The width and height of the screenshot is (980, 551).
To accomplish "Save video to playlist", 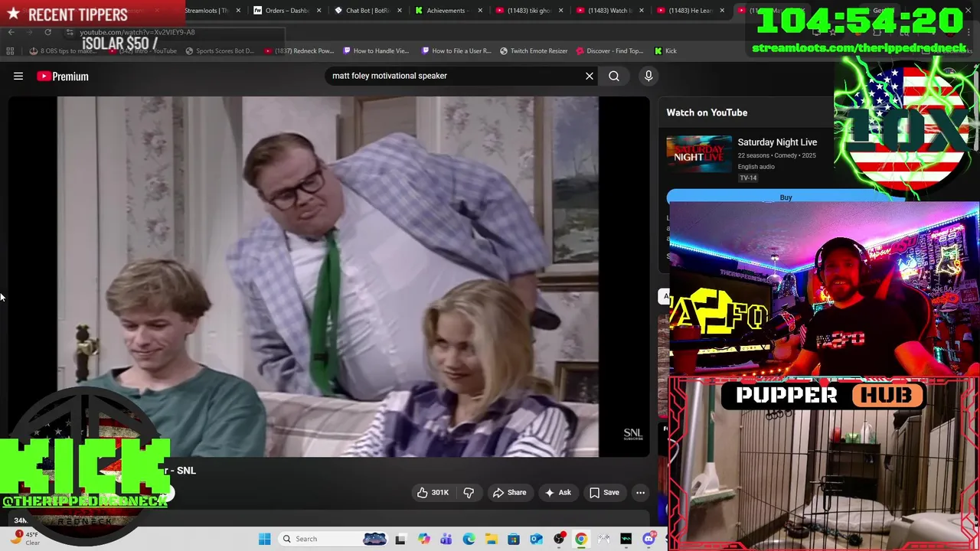I will point(603,493).
